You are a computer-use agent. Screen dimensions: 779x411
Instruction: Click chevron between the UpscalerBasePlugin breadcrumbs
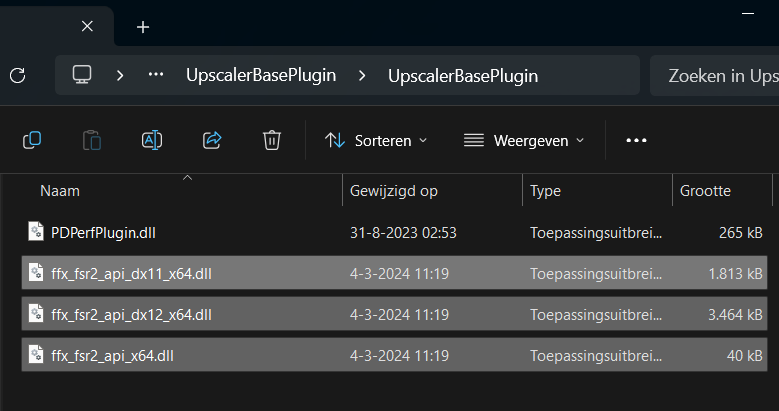361,75
